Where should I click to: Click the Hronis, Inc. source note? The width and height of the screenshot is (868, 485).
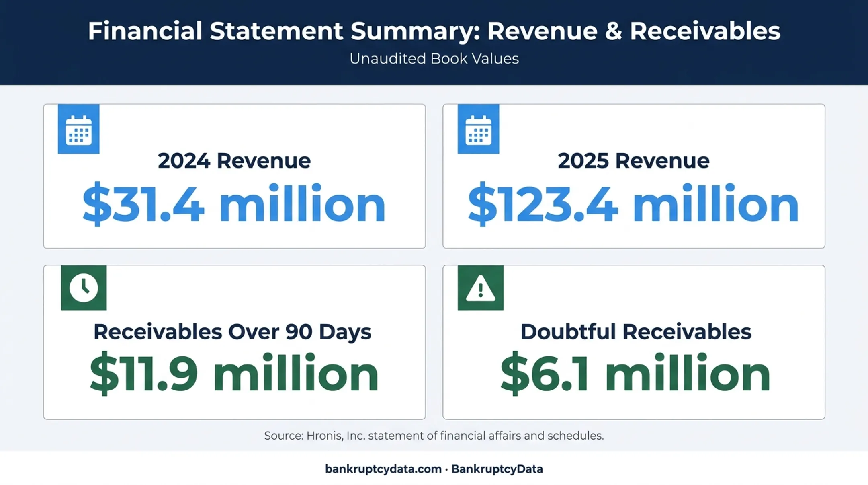tap(434, 436)
